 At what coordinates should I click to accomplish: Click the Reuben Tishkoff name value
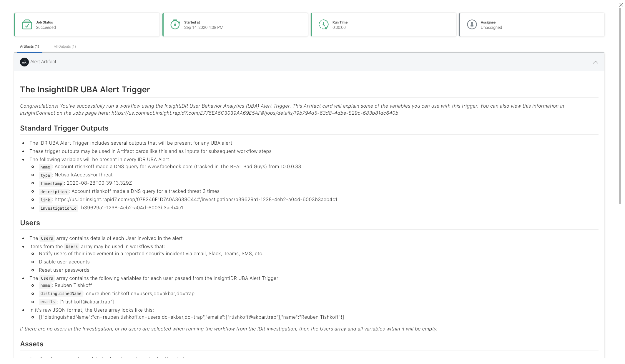pos(73,285)
